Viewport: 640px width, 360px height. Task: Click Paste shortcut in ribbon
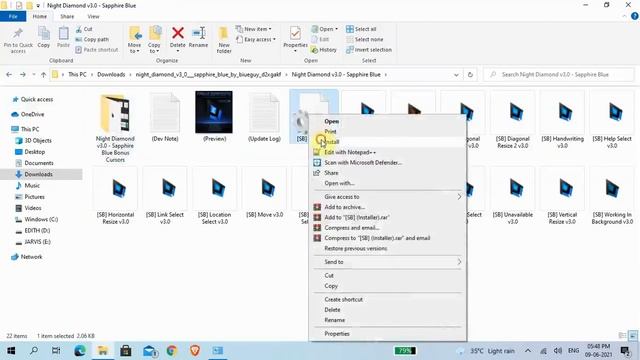pos(97,49)
